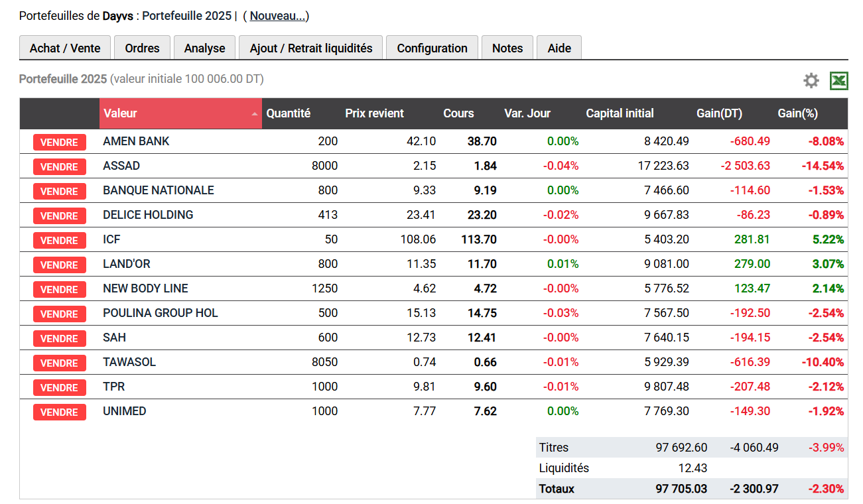
Task: Open the Aide tab
Action: 559,48
